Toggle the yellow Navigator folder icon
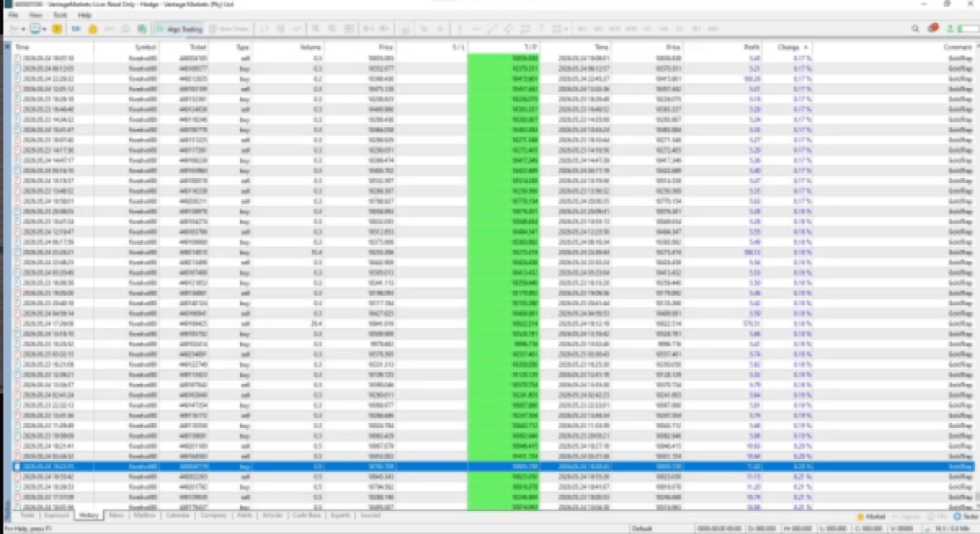This screenshot has height=534, width=980. (x=93, y=29)
